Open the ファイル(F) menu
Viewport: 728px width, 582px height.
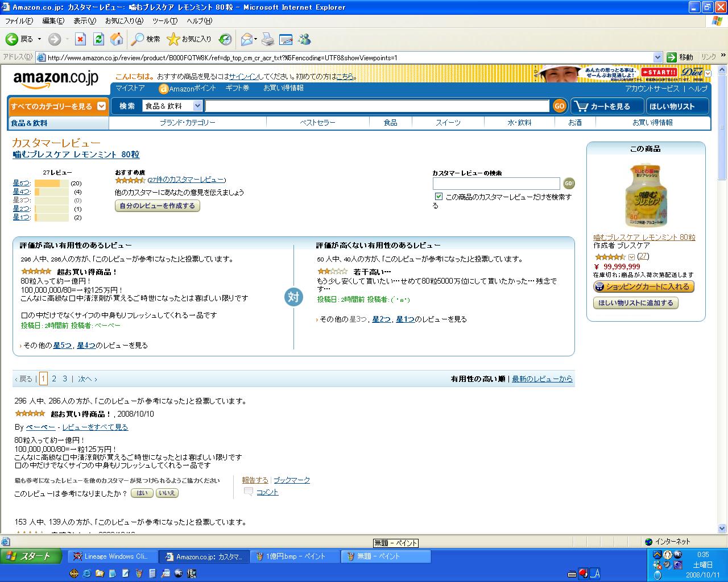pyautogui.click(x=19, y=21)
